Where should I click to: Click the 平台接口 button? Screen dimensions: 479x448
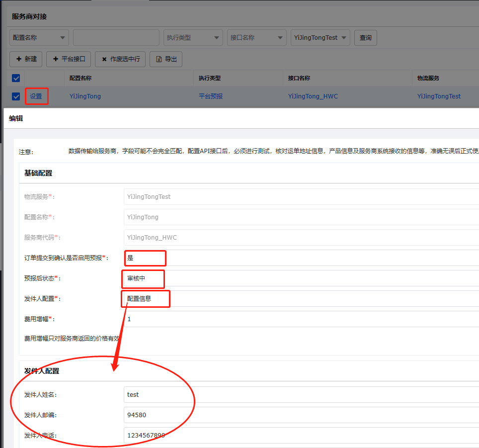(69, 59)
